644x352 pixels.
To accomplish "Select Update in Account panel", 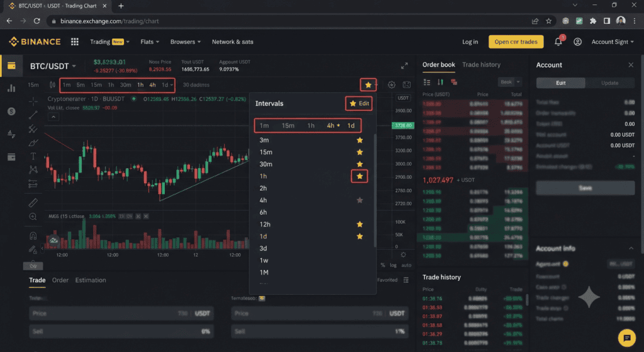I will click(x=609, y=82).
